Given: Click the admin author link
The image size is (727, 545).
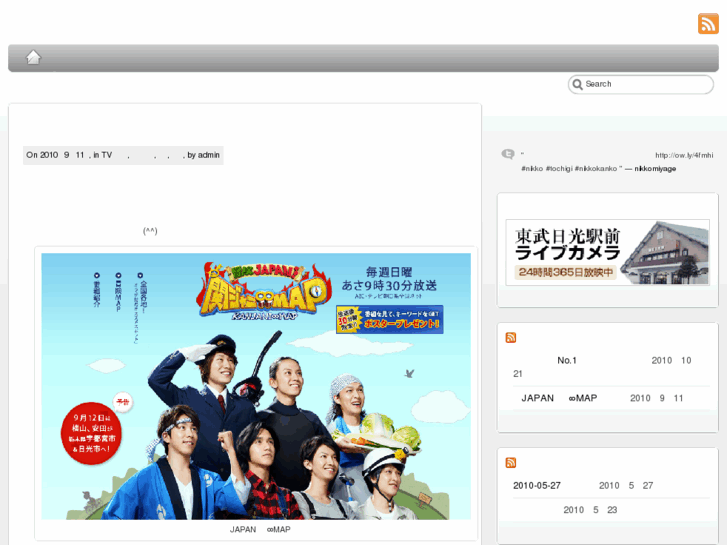Looking at the screenshot, I should coord(209,155).
